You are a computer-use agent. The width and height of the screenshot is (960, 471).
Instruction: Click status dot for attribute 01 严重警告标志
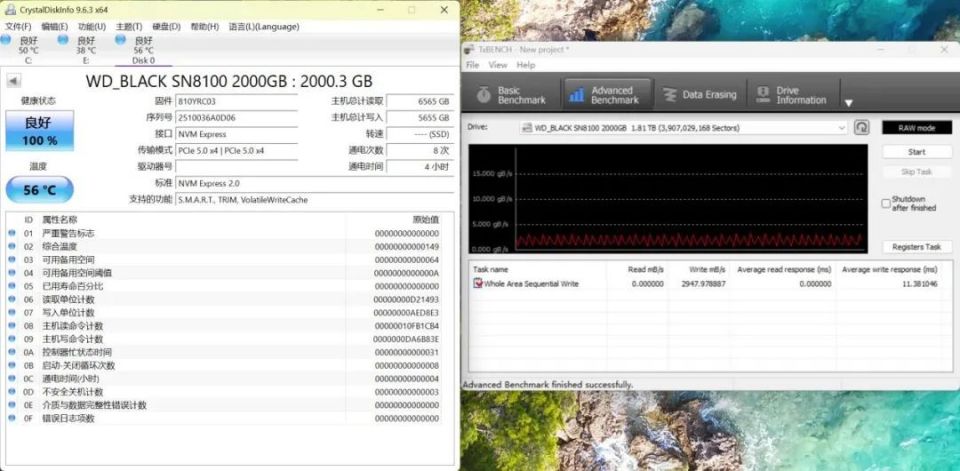(x=12, y=233)
